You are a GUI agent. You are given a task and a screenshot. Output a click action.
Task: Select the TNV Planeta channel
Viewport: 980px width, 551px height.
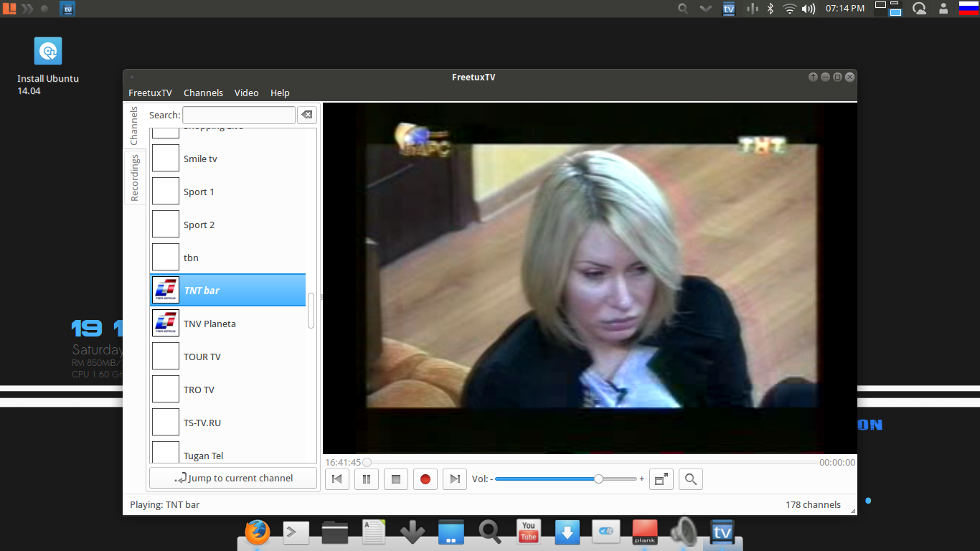(x=209, y=324)
